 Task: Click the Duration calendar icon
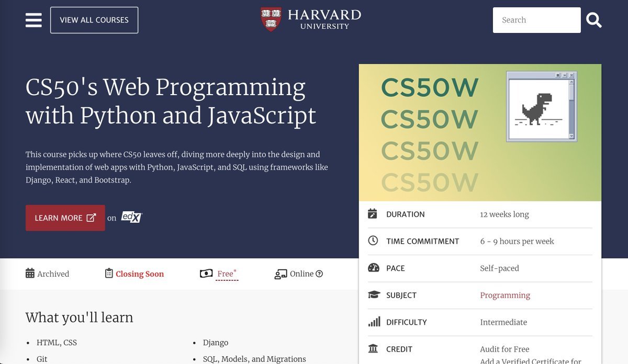(x=373, y=214)
